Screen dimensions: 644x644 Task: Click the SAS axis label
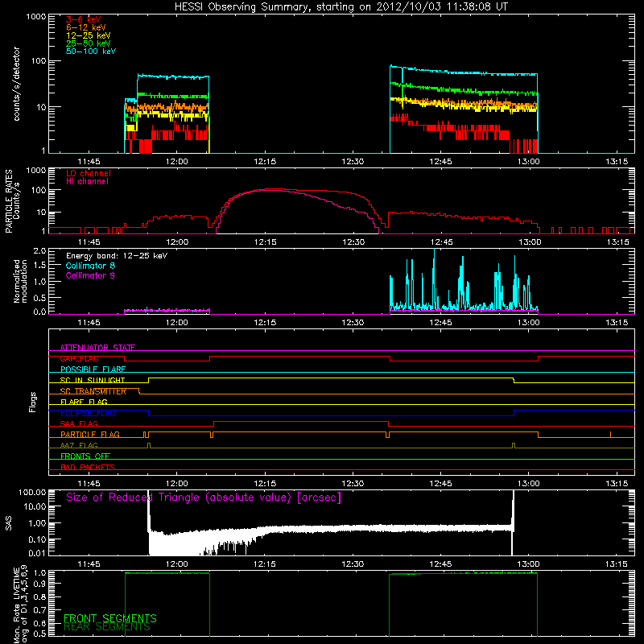[8, 522]
